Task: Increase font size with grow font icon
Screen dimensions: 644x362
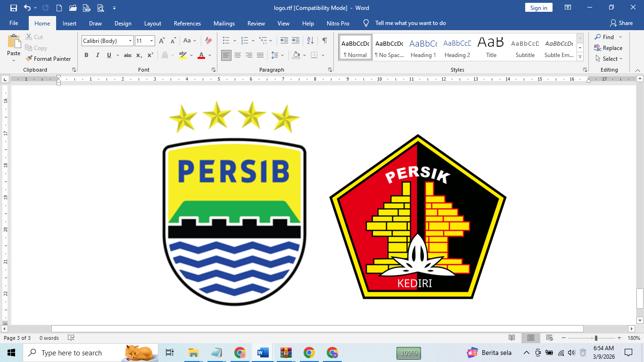Action: click(x=162, y=41)
